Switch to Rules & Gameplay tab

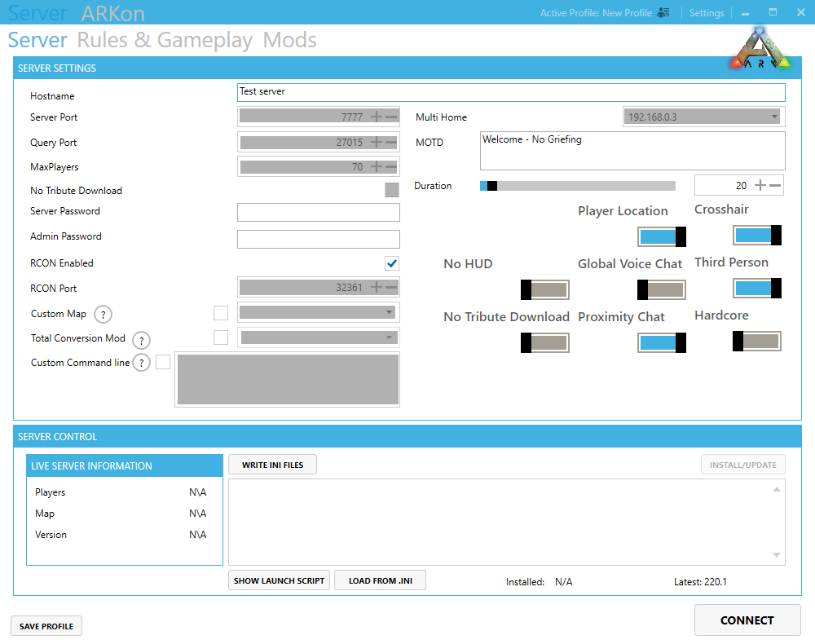click(x=165, y=41)
